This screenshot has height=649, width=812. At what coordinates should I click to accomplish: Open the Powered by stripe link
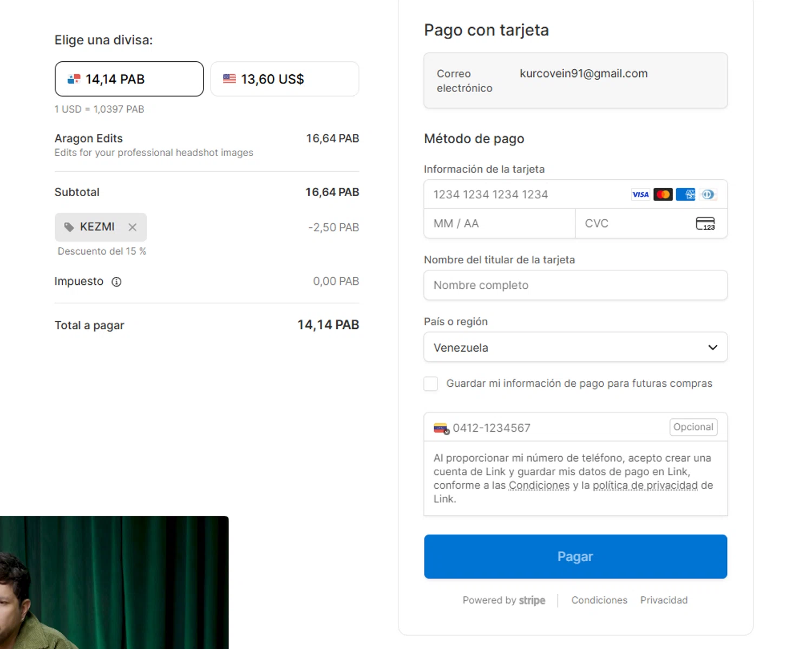click(x=504, y=600)
